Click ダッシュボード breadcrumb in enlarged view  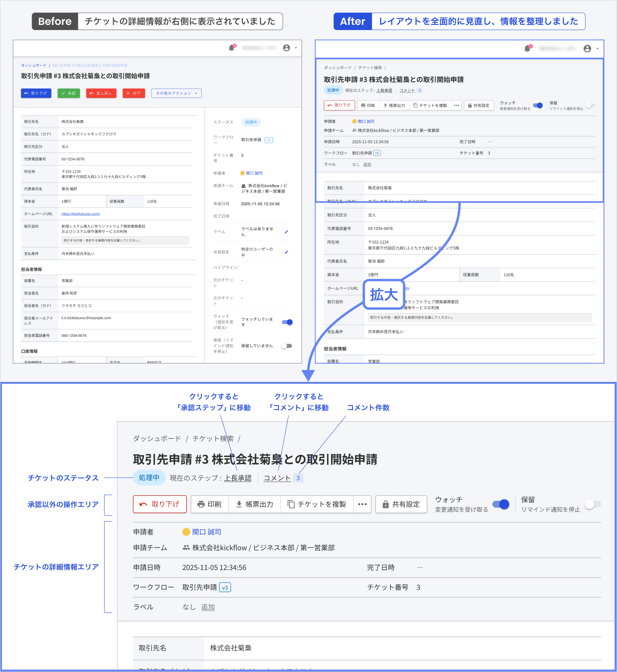pyautogui.click(x=157, y=438)
